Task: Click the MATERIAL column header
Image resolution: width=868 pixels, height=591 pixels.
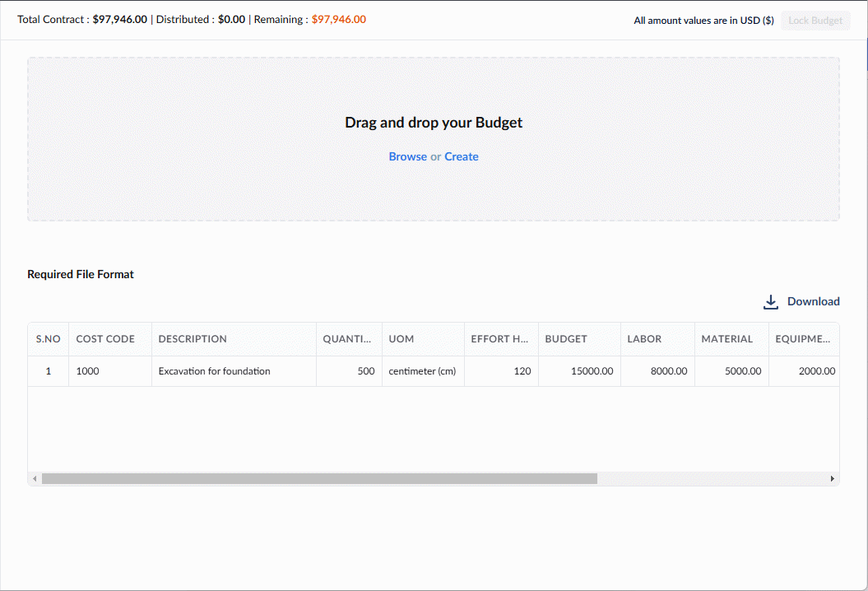Action: pos(731,339)
